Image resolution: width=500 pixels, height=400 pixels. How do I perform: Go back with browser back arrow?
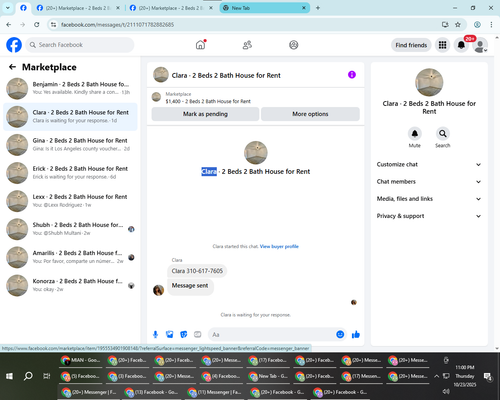[x=9, y=25]
